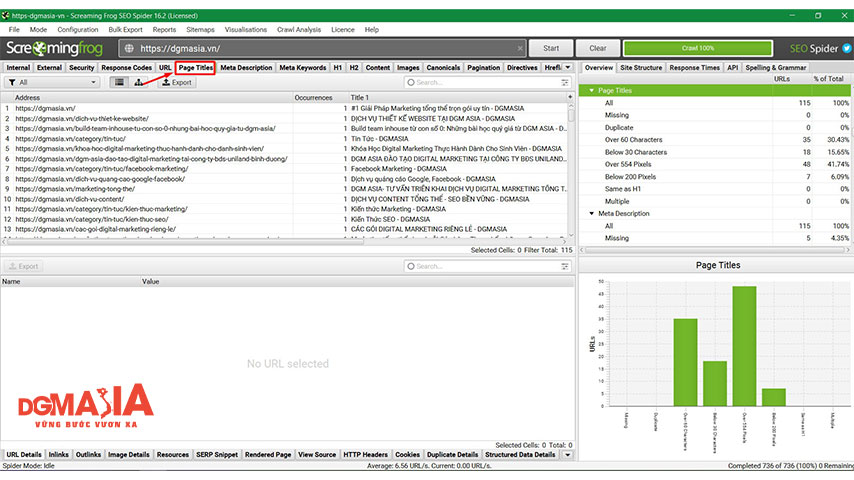Image resolution: width=854 pixels, height=480 pixels.
Task: Click the Crawl 100% progress bar
Action: [698, 48]
